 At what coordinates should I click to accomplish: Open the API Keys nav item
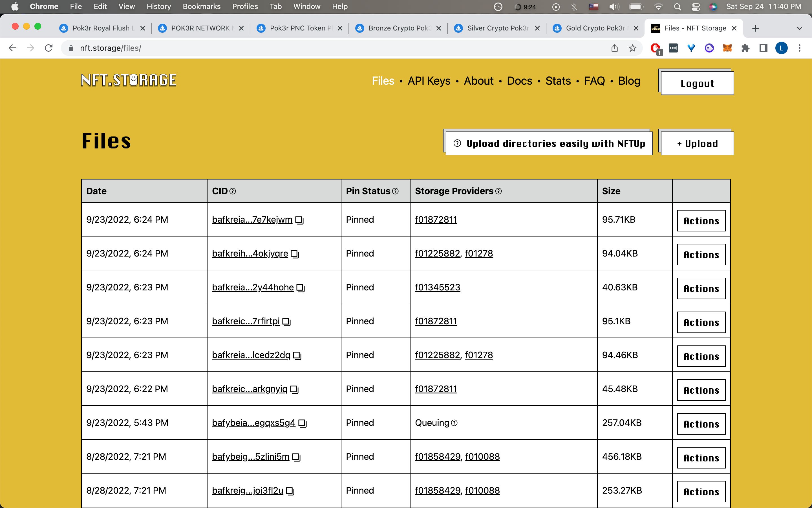(429, 81)
